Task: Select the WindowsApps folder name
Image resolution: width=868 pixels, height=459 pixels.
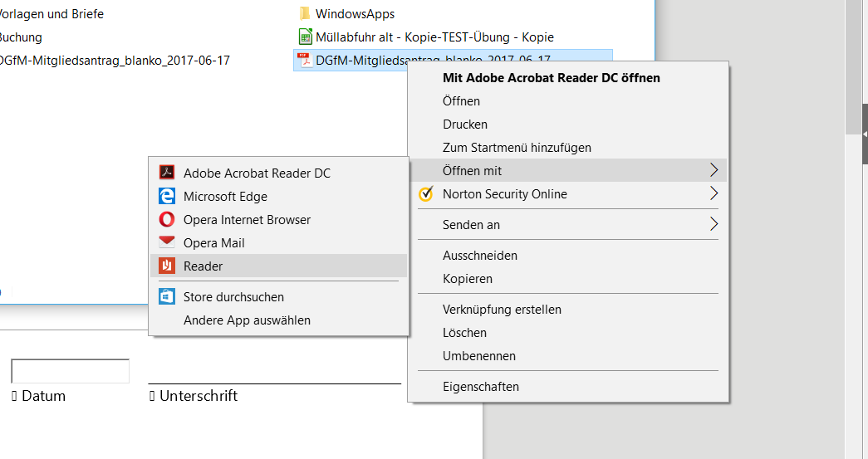Action: point(355,14)
